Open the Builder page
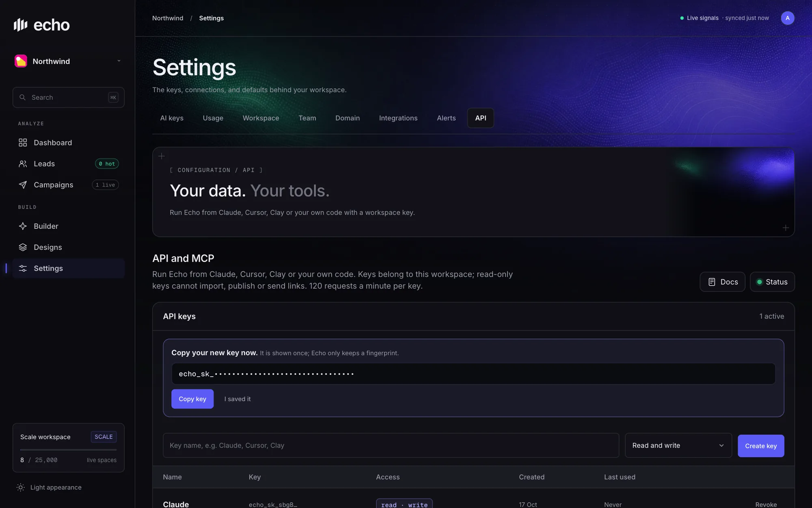This screenshot has height=508, width=812. point(68,226)
